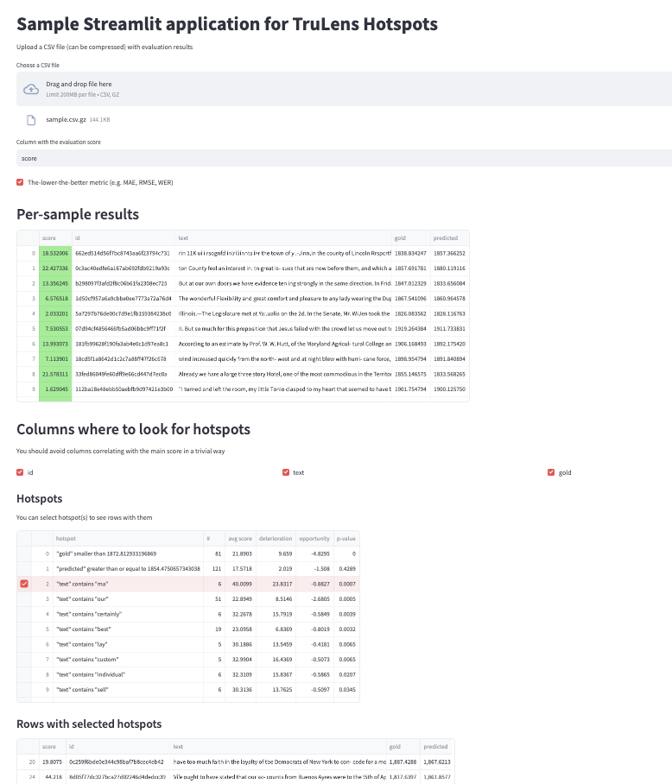
Task: Click selected row text "have too much faith"
Action: click(x=278, y=762)
